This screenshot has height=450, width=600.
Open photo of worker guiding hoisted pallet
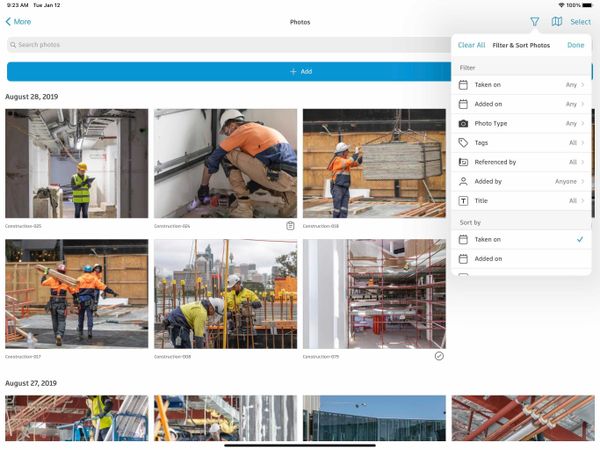[374, 163]
